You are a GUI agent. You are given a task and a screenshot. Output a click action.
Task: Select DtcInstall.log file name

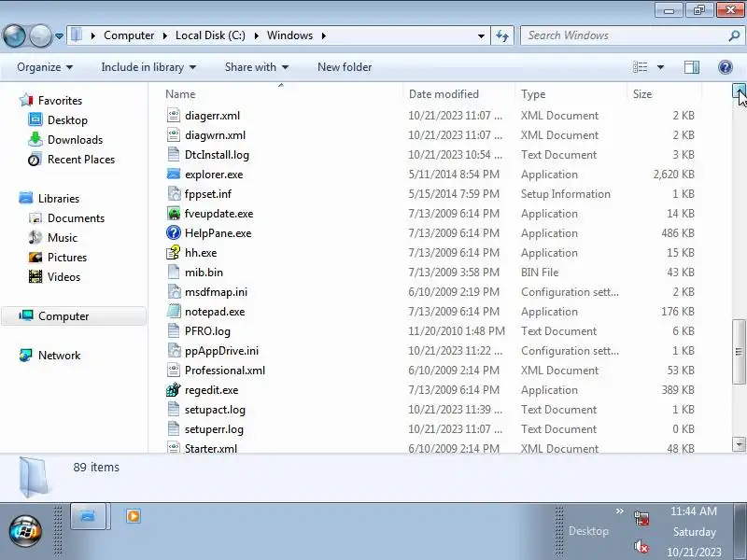click(217, 155)
